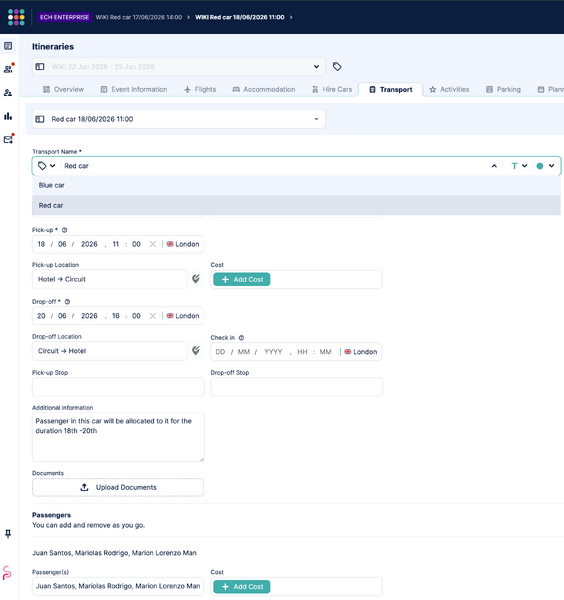Click the map pin icon beside Drop-off Location
564x600 pixels.
[196, 350]
